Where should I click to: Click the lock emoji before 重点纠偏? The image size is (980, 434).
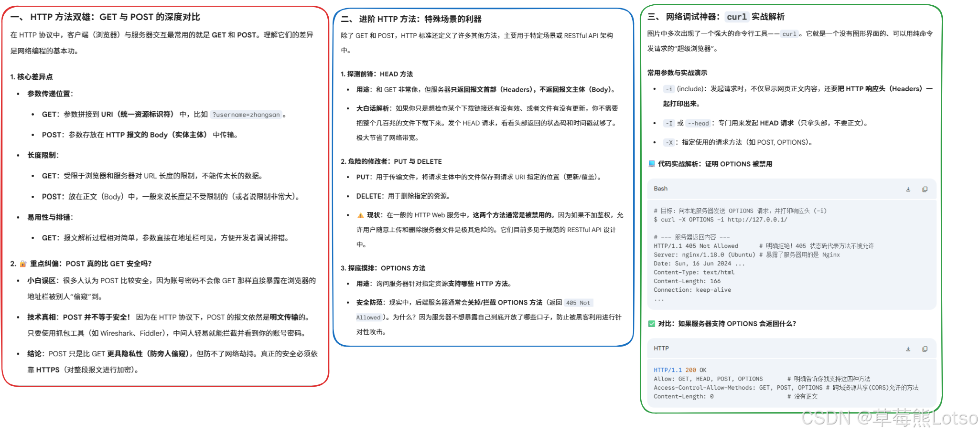coord(23,264)
